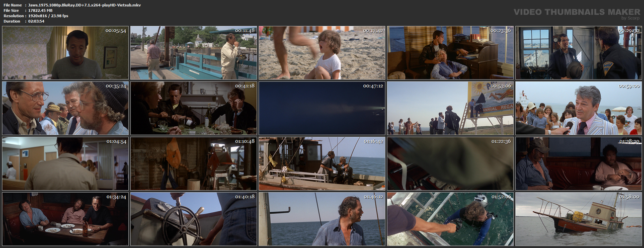Click the microphone interview thumbnail at 00:59:00
Viewport: 644px width, 248px height.
click(x=579, y=108)
